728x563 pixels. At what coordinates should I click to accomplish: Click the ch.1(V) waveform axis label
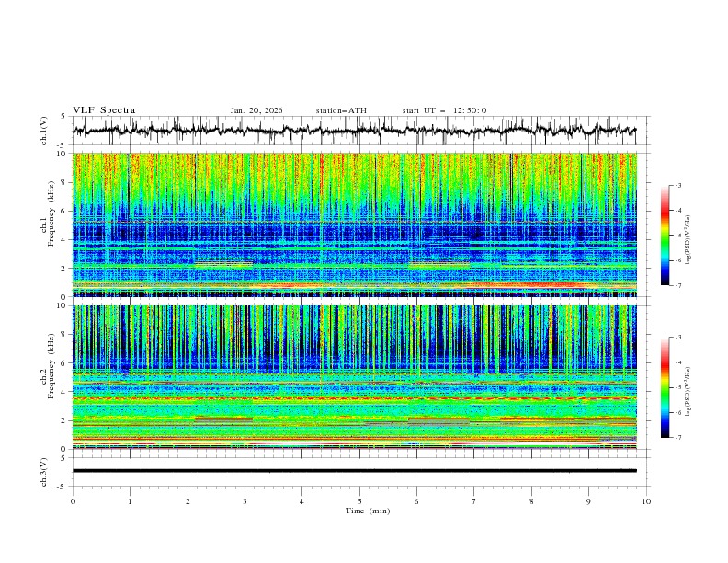[x=44, y=131]
